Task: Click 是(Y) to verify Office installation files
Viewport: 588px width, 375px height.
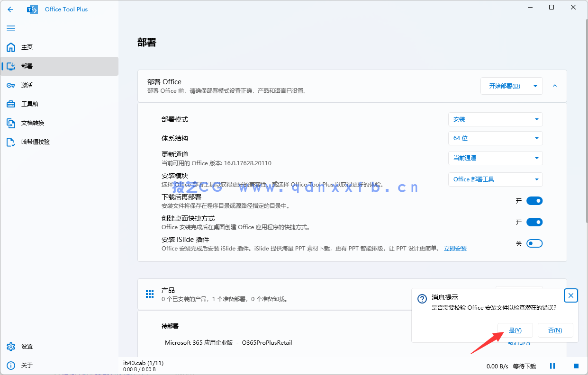Action: coord(515,330)
